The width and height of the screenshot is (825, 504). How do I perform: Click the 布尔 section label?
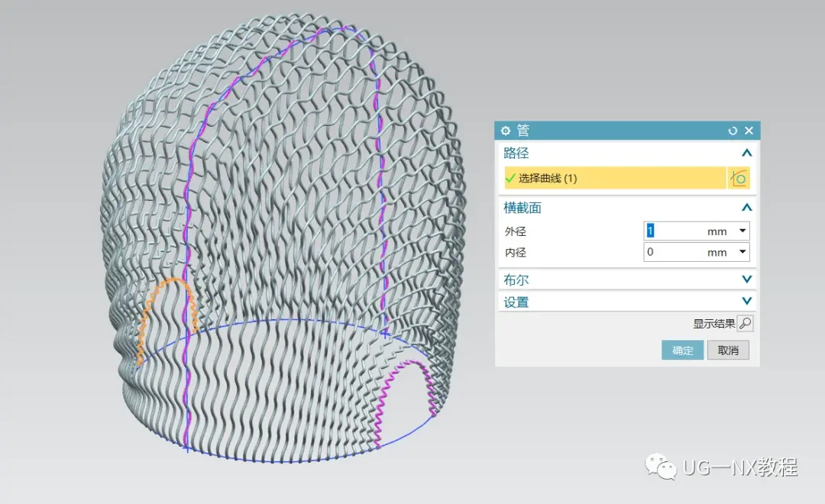516,280
